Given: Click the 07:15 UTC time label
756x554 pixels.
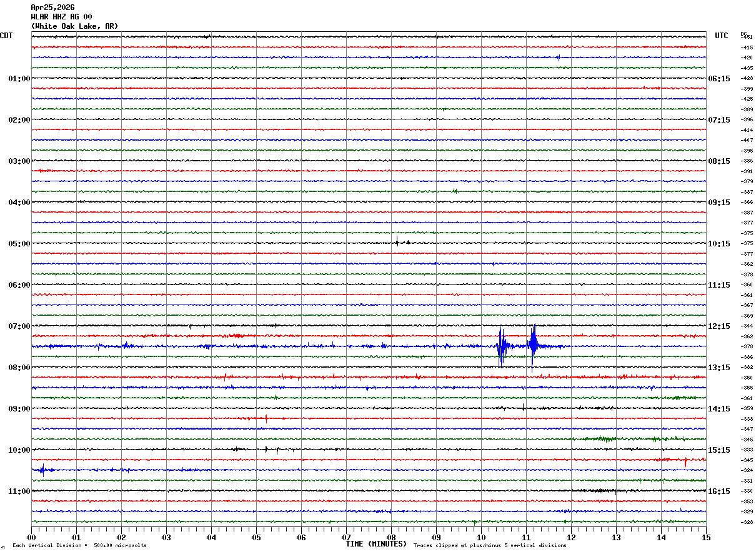Looking at the screenshot, I should 719,120.
